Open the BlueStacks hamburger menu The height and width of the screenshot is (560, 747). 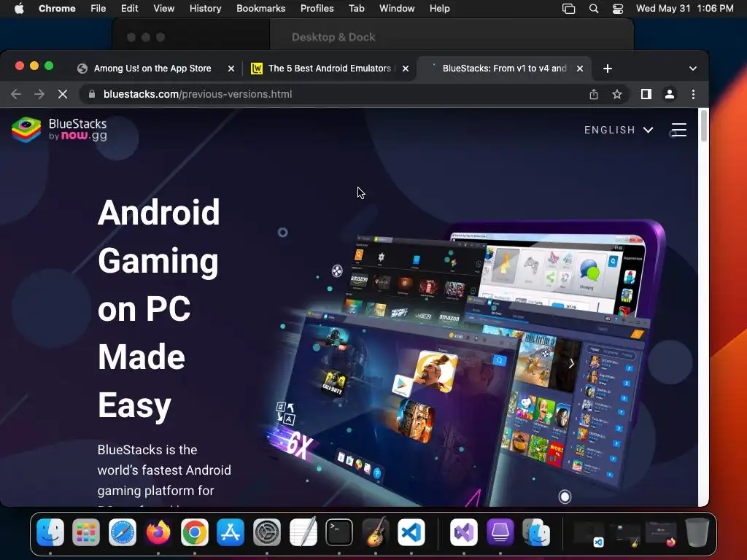(678, 130)
